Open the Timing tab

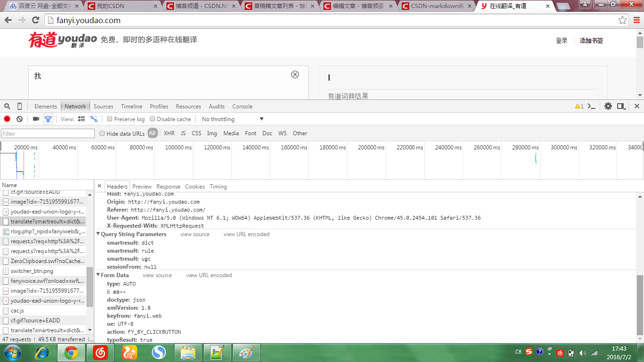218,187
